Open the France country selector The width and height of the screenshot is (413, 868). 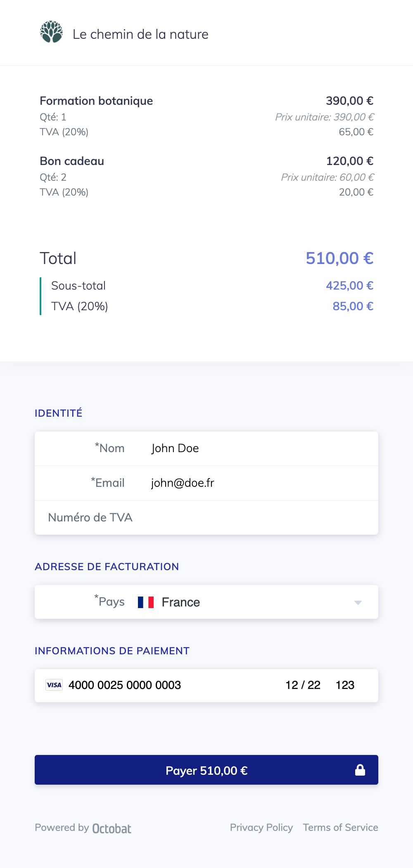(x=206, y=602)
